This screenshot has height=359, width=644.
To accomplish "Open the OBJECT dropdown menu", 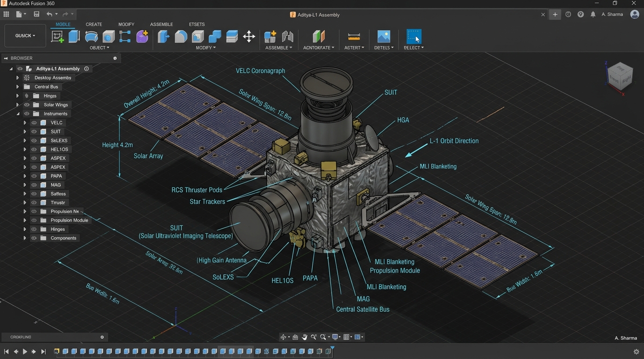I will click(99, 48).
